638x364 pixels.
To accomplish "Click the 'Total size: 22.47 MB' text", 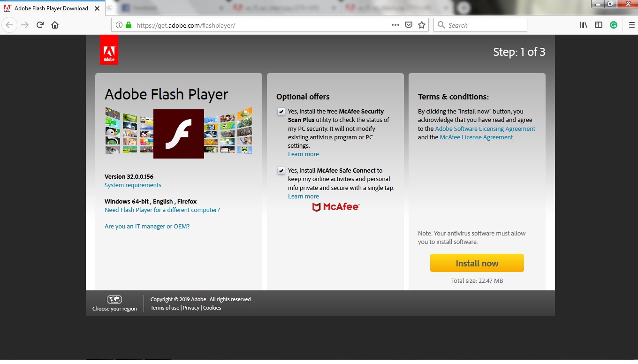I will [x=477, y=281].
